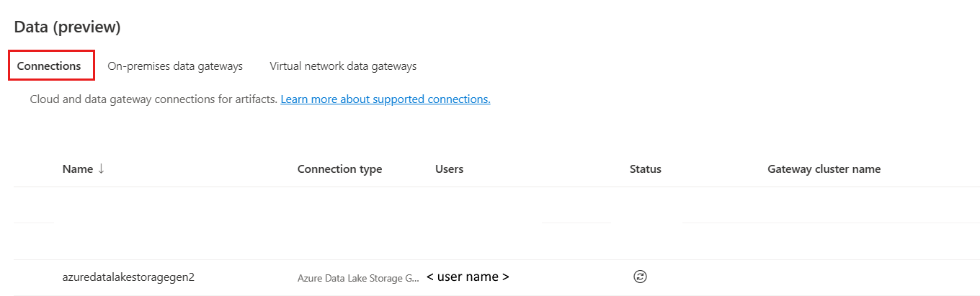Click the < user name > cell
The height and width of the screenshot is (296, 980).
coord(468,277)
